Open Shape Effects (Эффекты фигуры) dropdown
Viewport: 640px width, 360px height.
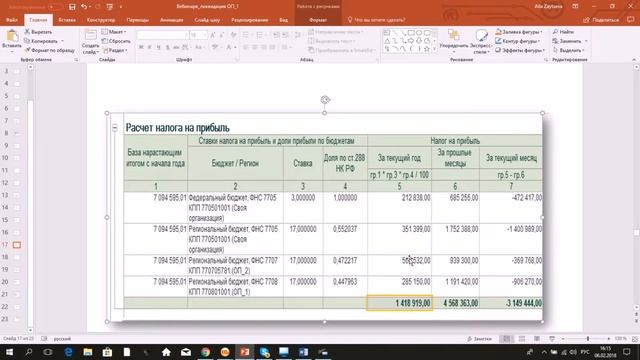(520, 50)
